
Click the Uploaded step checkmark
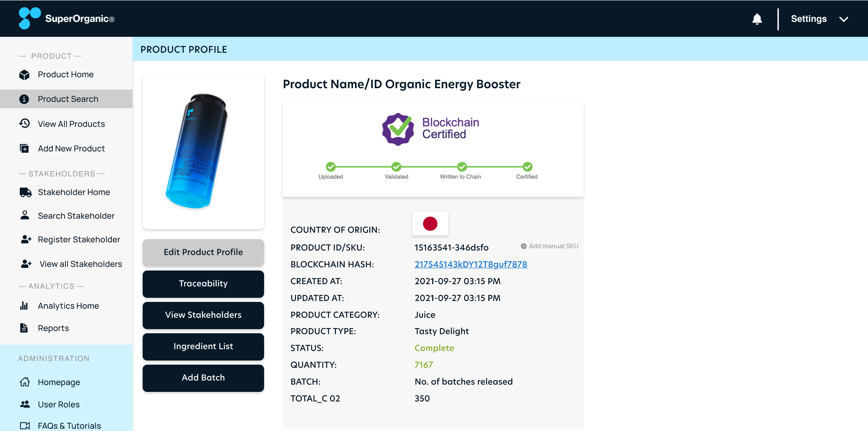pos(331,167)
